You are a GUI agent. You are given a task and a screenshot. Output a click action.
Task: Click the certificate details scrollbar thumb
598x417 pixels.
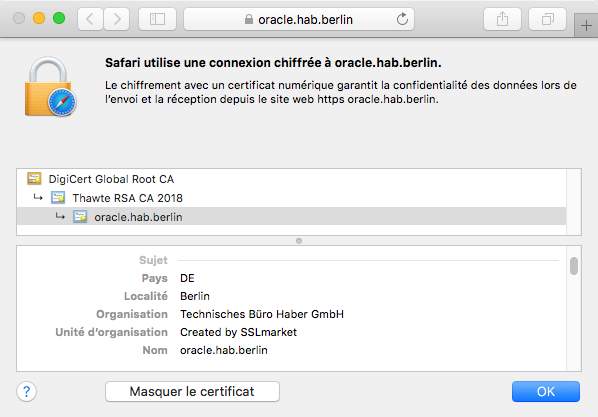tap(574, 266)
